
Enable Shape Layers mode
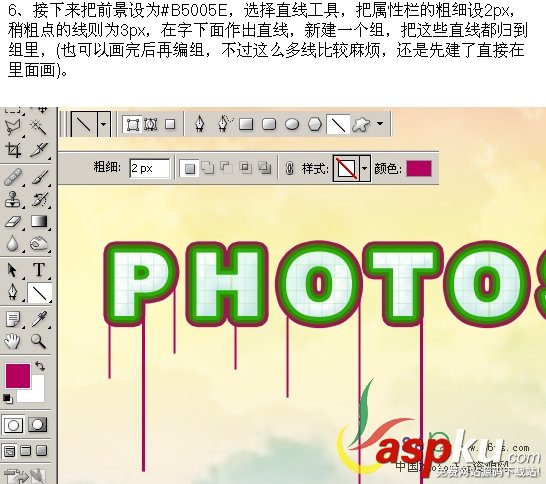click(132, 124)
